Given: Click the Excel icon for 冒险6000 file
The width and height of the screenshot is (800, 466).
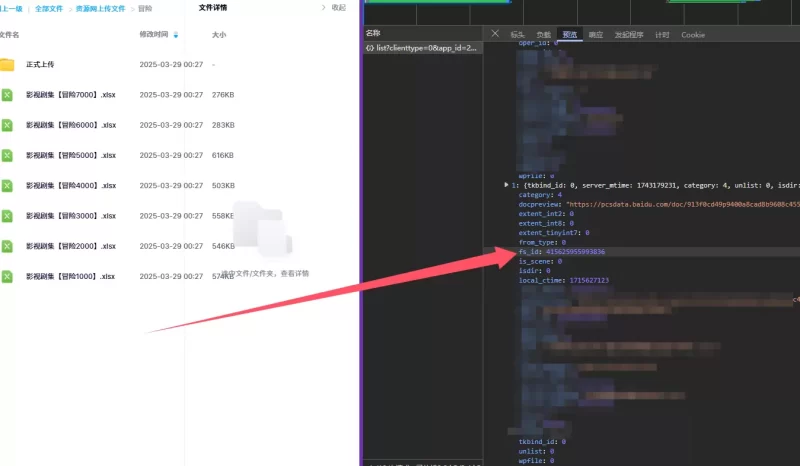Looking at the screenshot, I should [7, 125].
